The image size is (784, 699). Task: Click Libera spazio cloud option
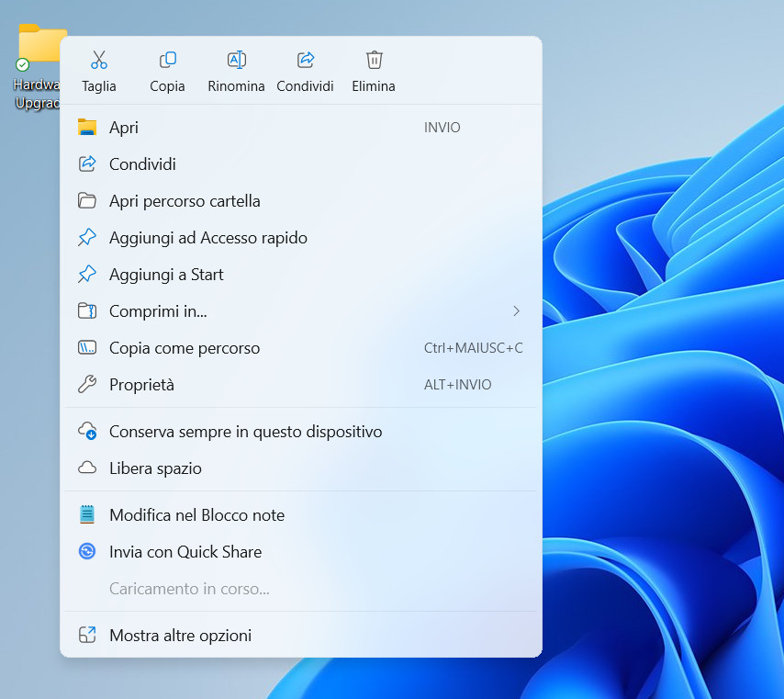155,468
